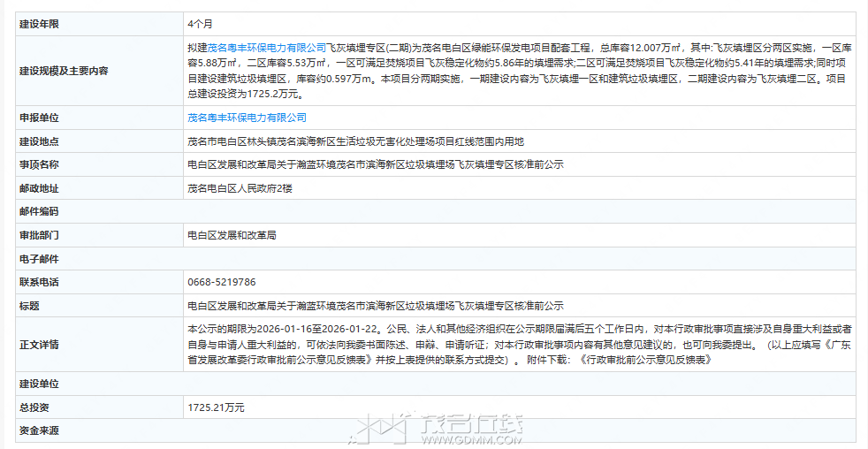The height and width of the screenshot is (449, 868).
Task: Select the value 4个月
Action: tap(200, 25)
